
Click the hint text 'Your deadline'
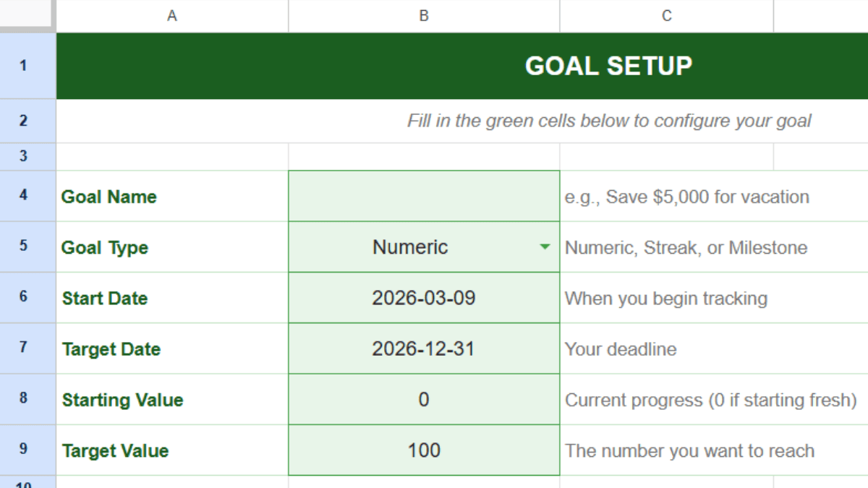pos(621,348)
